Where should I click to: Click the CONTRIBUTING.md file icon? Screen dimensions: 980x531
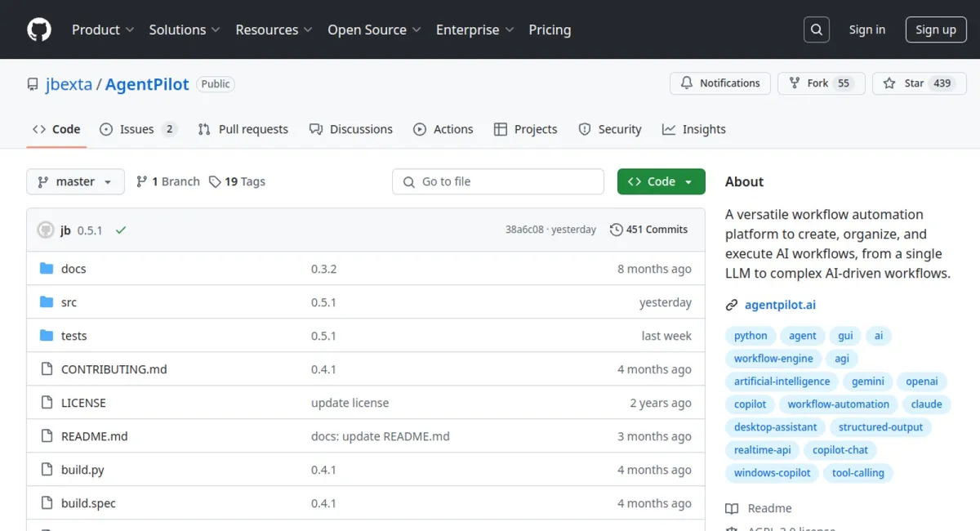click(47, 369)
